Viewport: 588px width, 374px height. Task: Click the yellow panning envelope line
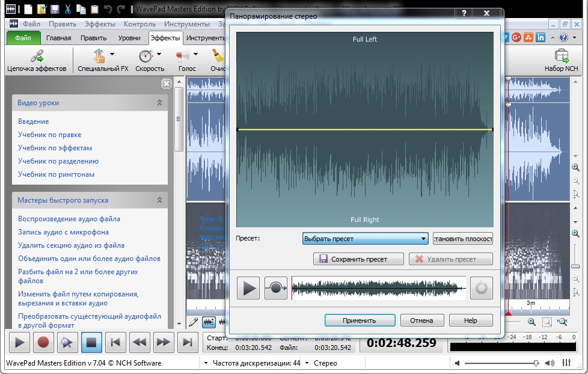pos(365,130)
